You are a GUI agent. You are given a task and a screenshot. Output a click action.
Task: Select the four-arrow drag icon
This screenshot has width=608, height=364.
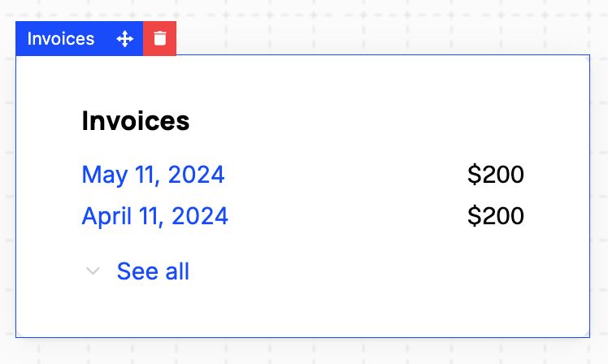[x=124, y=39]
